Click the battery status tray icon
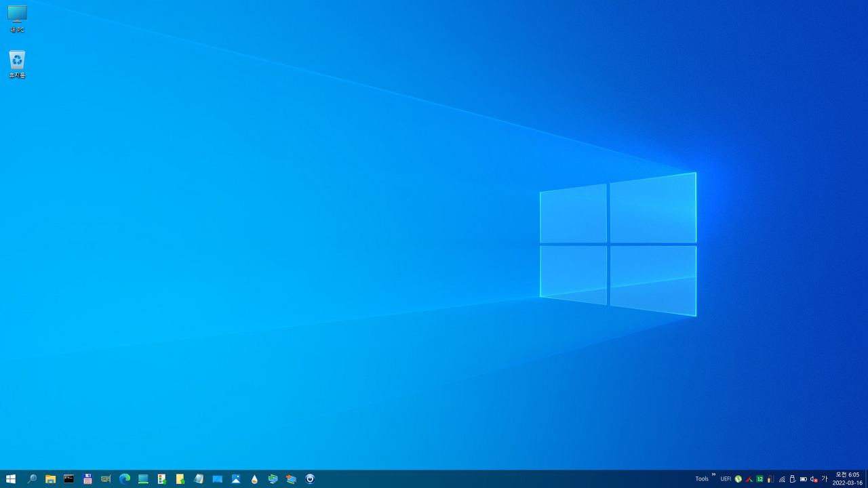The width and height of the screenshot is (868, 488). pos(803,479)
